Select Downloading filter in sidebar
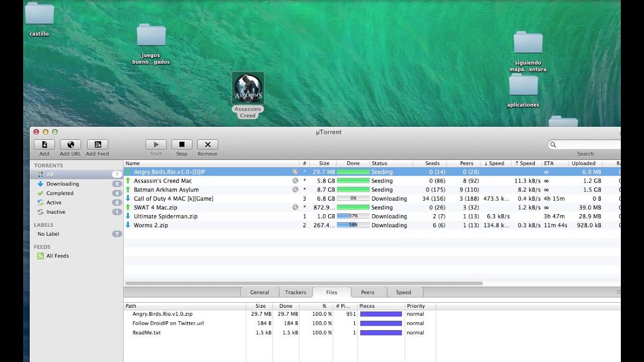The width and height of the screenshot is (644, 362). (x=76, y=184)
